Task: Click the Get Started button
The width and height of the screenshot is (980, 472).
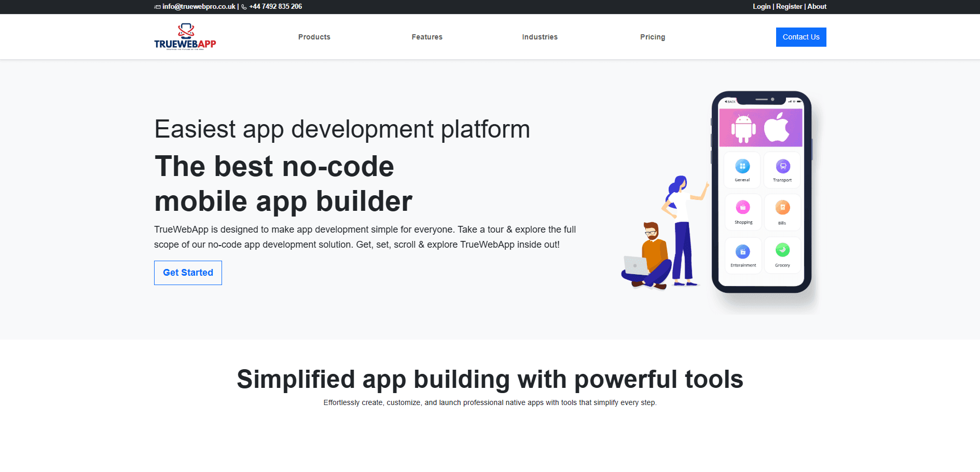Action: (188, 273)
